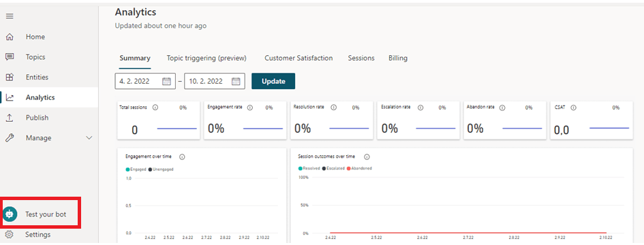Click the Home icon in sidebar
The image size is (644, 245).
(x=10, y=37)
